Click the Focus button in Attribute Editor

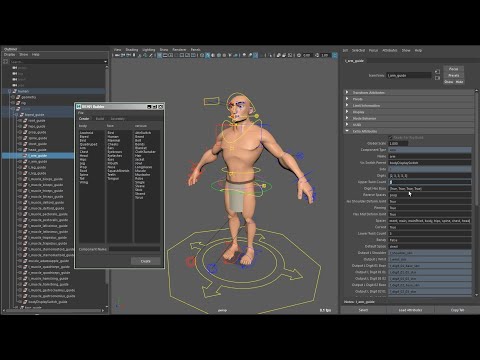tap(454, 69)
